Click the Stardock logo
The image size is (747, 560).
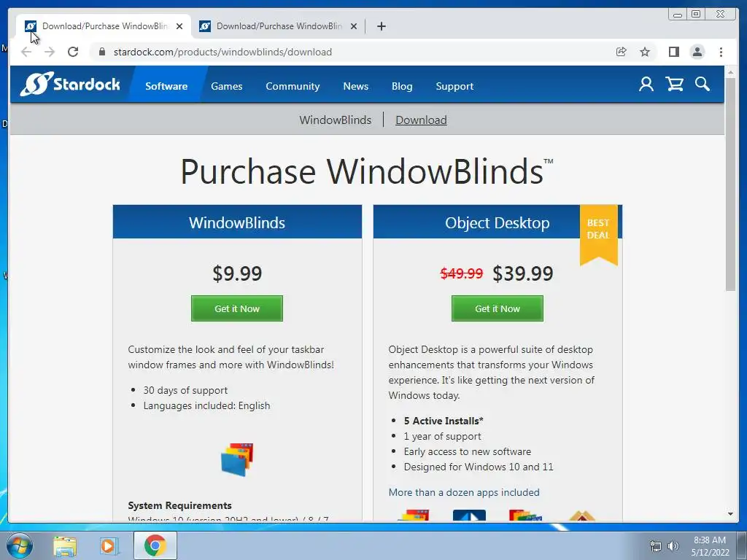pyautogui.click(x=70, y=85)
